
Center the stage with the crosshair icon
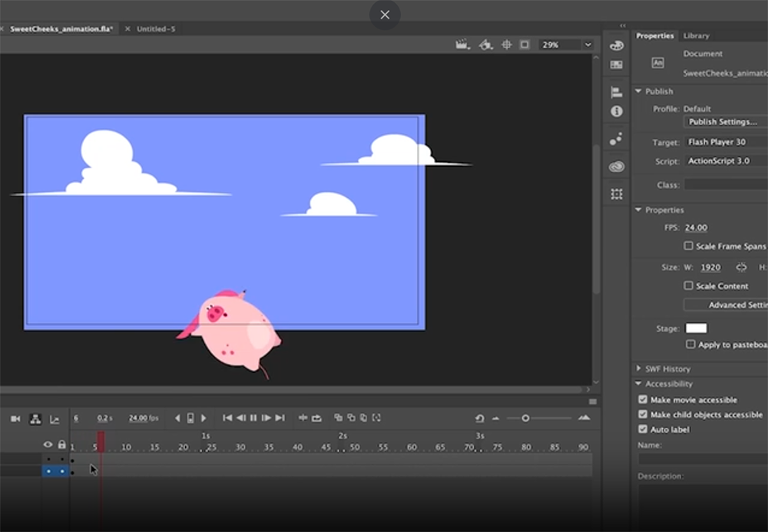click(x=506, y=45)
